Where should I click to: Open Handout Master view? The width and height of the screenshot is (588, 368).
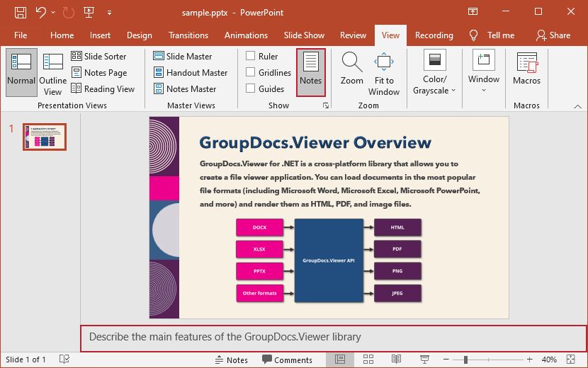coord(191,72)
